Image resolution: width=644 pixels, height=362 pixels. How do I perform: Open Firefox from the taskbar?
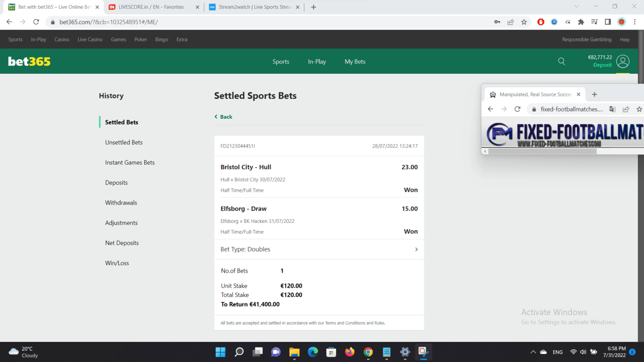coord(350,352)
